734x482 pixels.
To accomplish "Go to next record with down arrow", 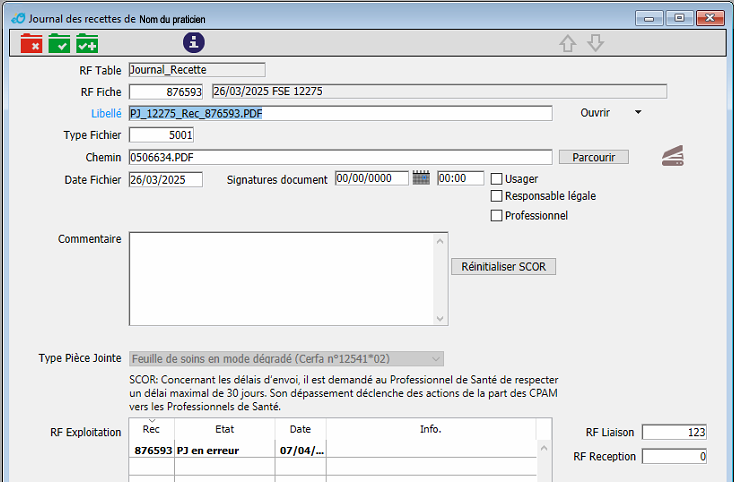I will (x=596, y=43).
